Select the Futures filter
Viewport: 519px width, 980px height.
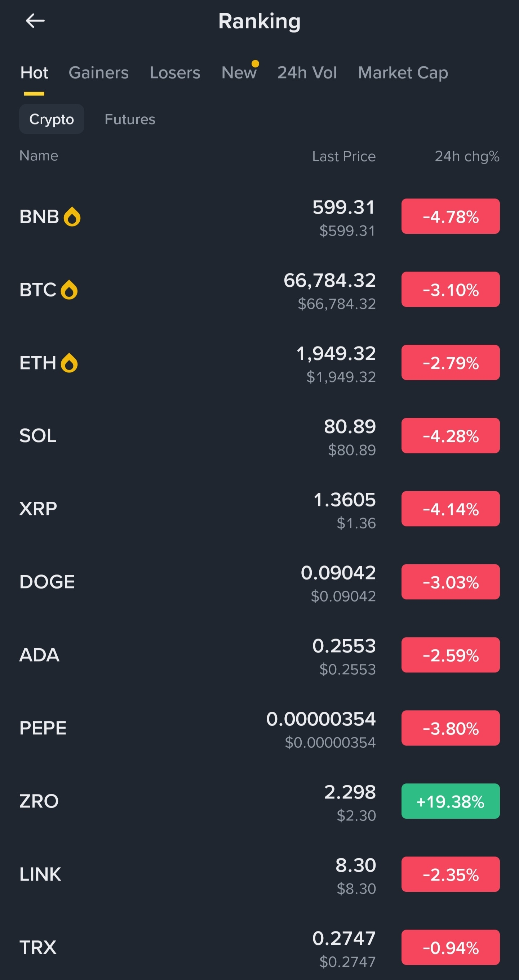click(130, 120)
